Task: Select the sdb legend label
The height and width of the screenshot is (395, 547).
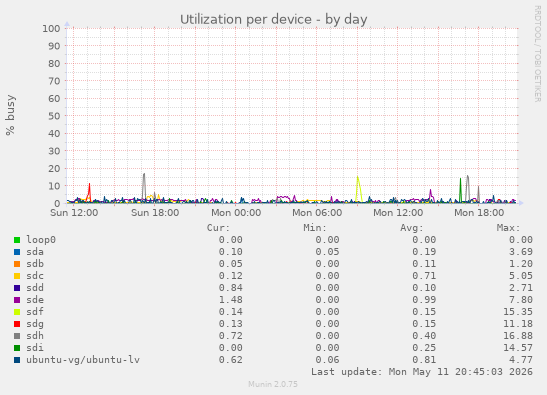Action: point(35,264)
